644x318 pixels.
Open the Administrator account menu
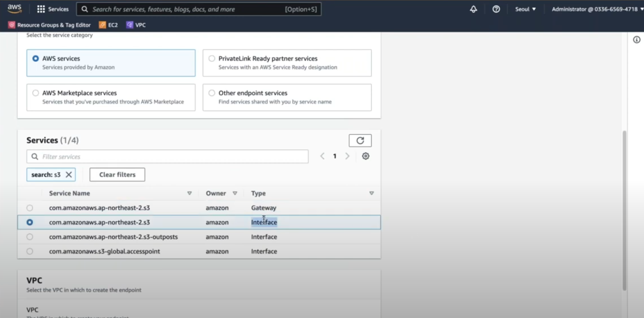[x=597, y=9]
